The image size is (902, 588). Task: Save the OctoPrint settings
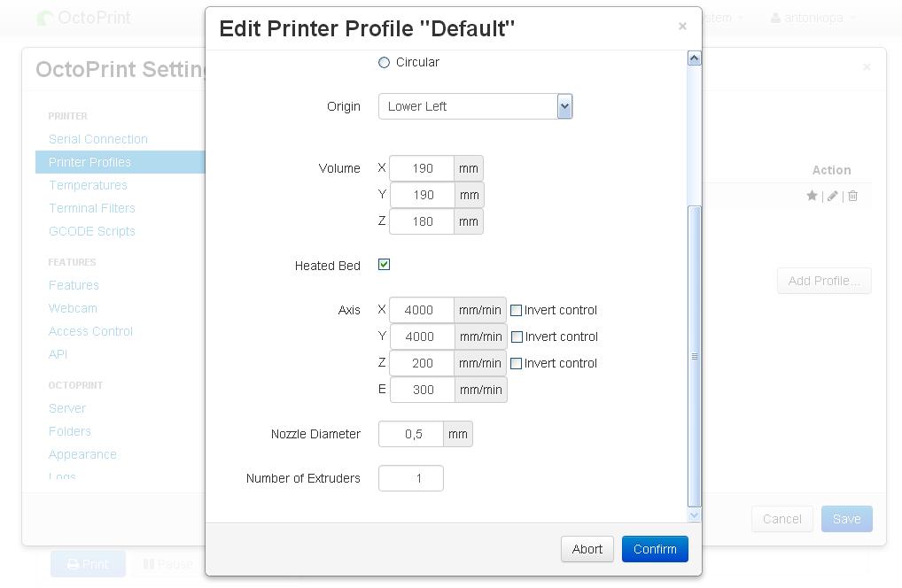(x=847, y=519)
